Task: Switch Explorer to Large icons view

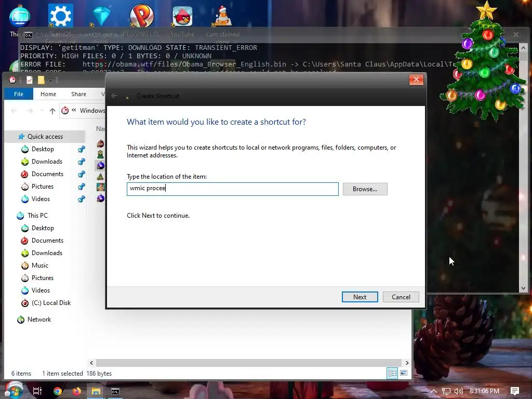Action: pos(404,373)
